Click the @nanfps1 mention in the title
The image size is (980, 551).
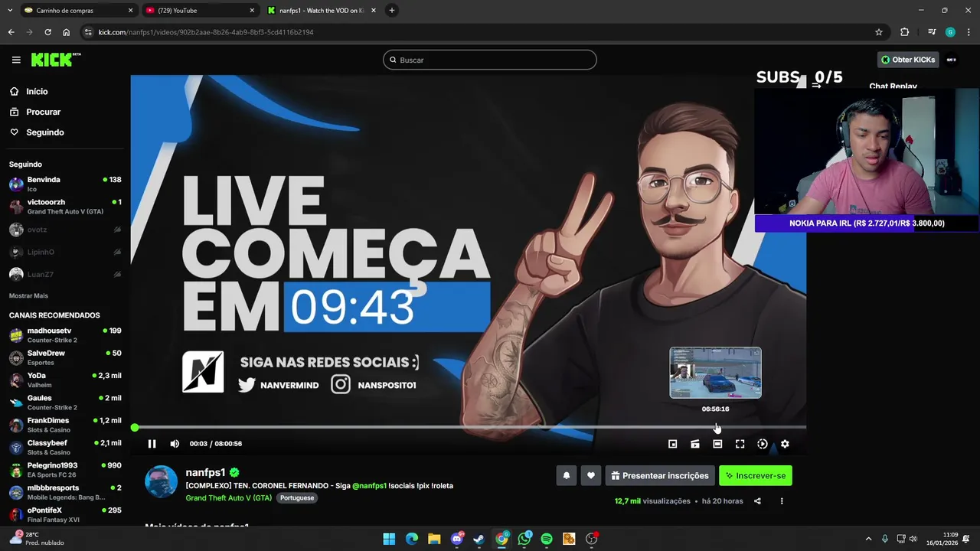(x=369, y=485)
